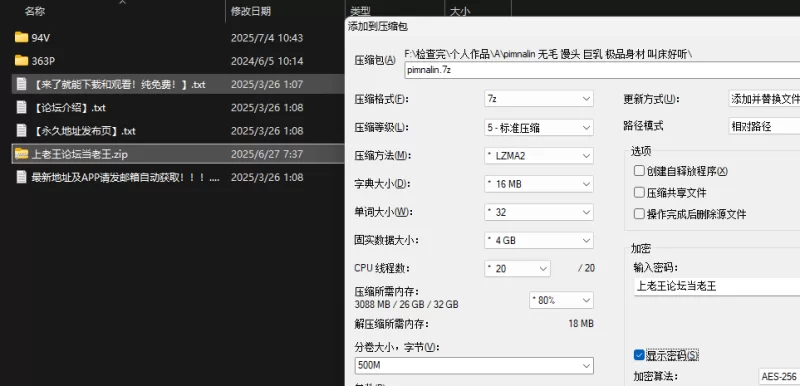The image size is (800, 386).
Task: Click date 2024/6/5 10:14
Action: click(267, 61)
